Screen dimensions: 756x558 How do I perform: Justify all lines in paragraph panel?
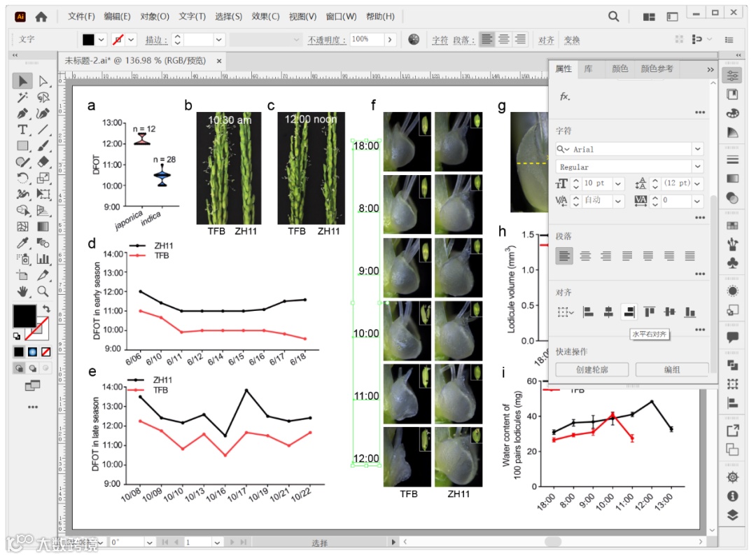point(690,256)
